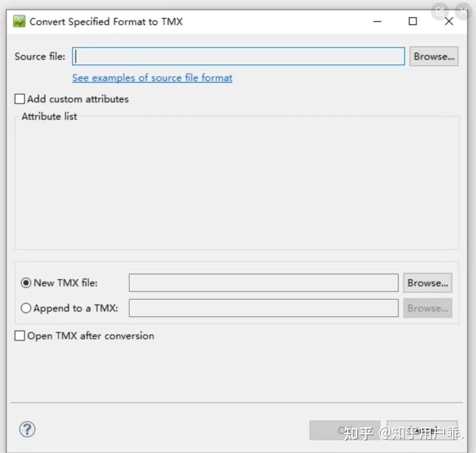Click inside the Source file input box

(237, 56)
